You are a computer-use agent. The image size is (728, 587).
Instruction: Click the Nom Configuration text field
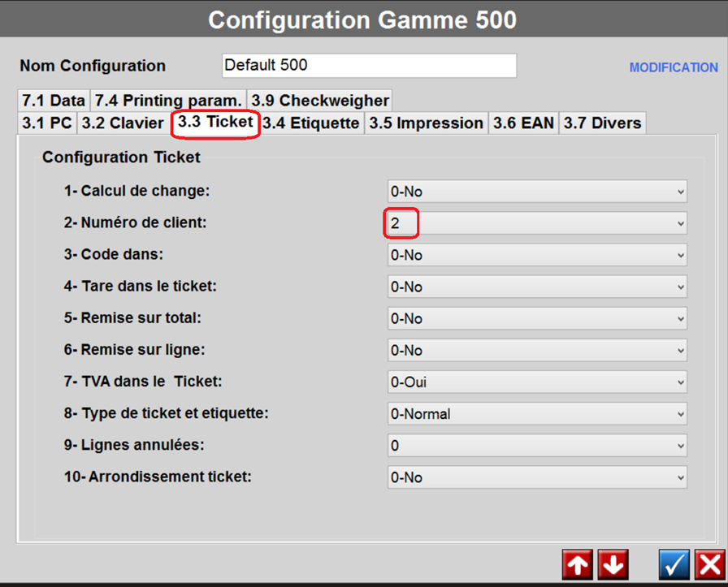369,66
